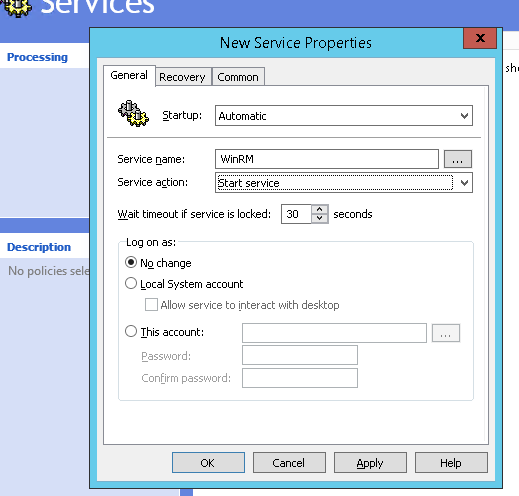Viewport: 519px width, 496px height.
Task: Browse for an account with the ellipsis button
Action: 446,333
